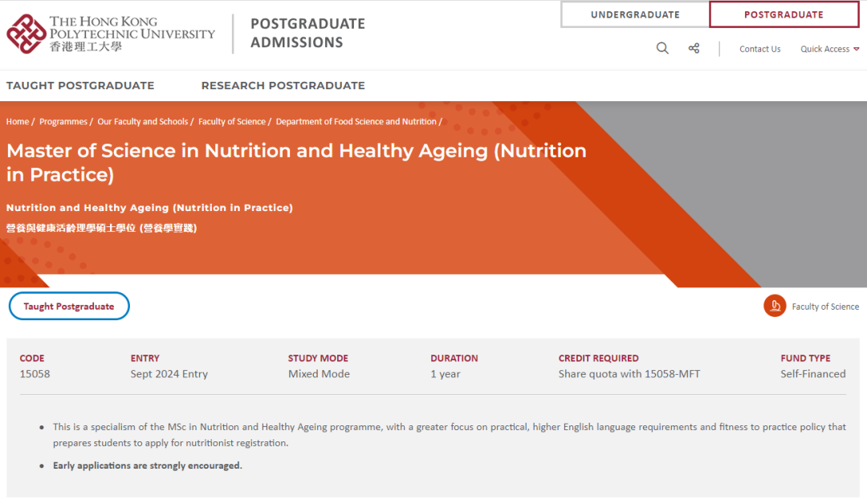Image resolution: width=867 pixels, height=504 pixels.
Task: Expand the Quick Access dropdown
Action: click(x=829, y=49)
